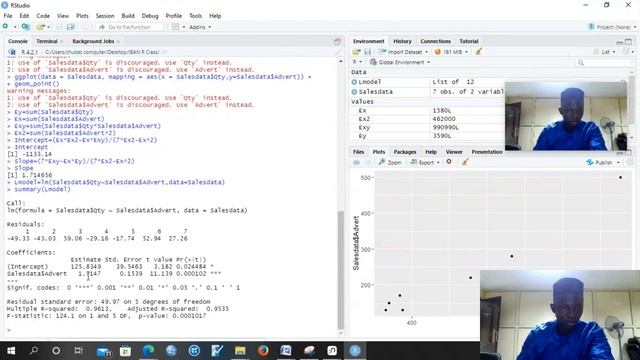Click the New File icon

click(5, 27)
